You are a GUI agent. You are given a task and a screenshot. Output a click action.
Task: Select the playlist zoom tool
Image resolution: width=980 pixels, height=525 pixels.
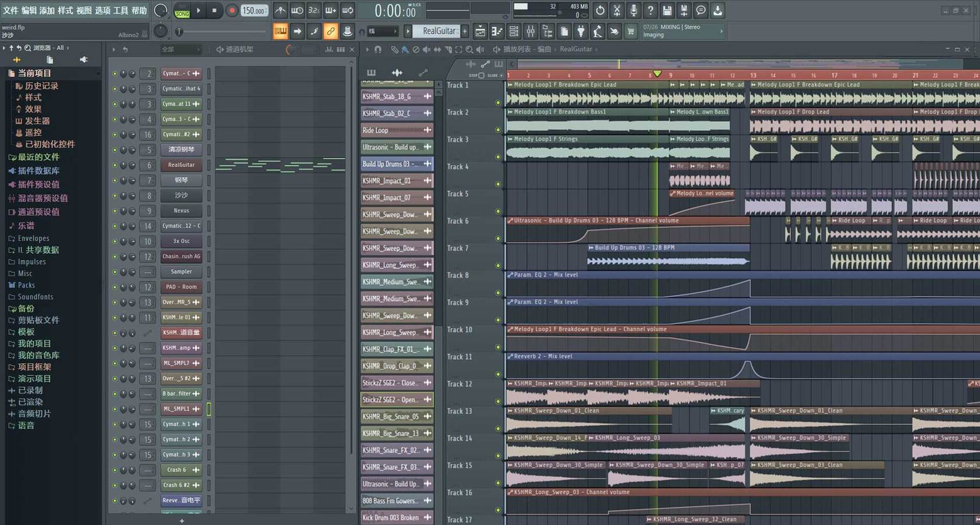tap(470, 50)
